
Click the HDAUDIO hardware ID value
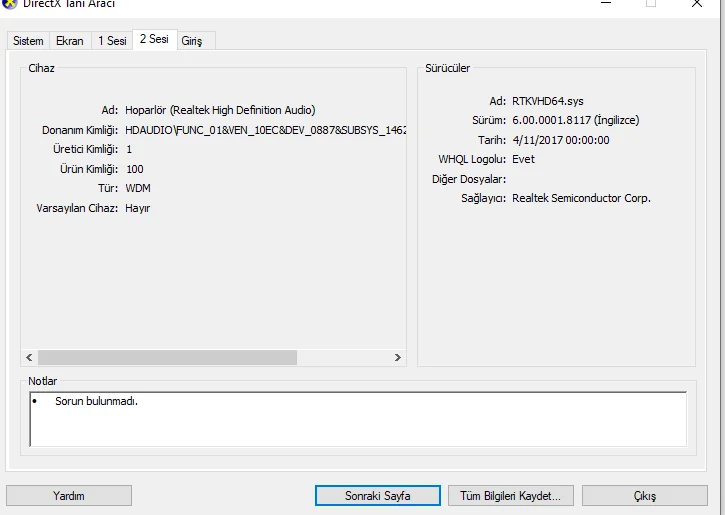(265, 130)
